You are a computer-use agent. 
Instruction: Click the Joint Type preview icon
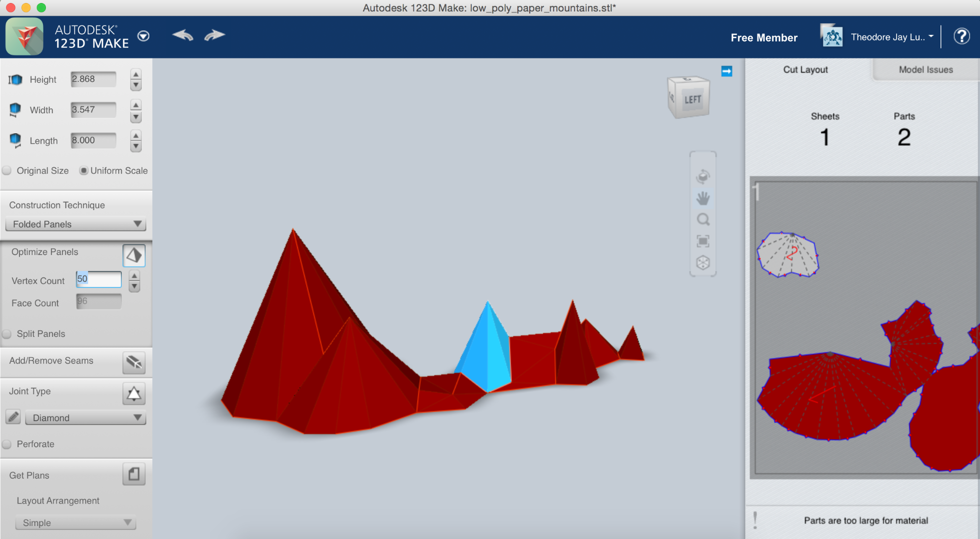point(134,394)
